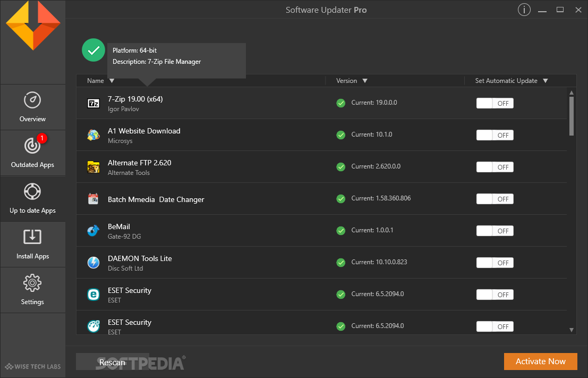Open the Set Automatic Update dropdown arrow
This screenshot has width=588, height=378.
(x=546, y=81)
